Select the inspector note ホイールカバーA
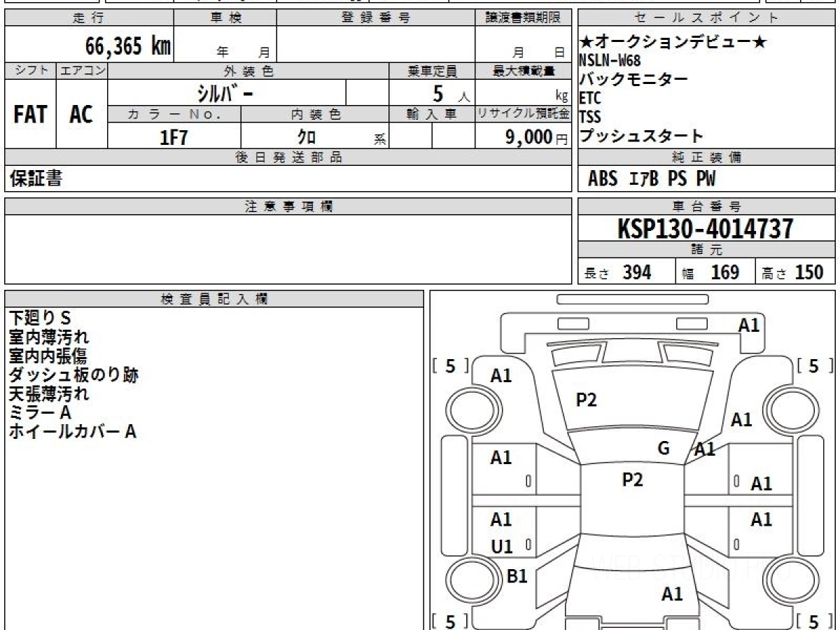 (72, 432)
